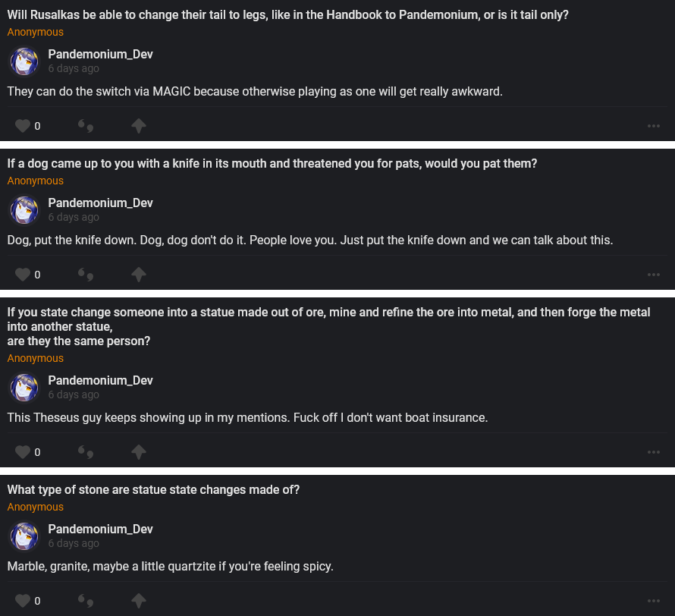Like the marble, granite, quartzite answer
Viewport: 675px width, 616px height.
point(23,601)
